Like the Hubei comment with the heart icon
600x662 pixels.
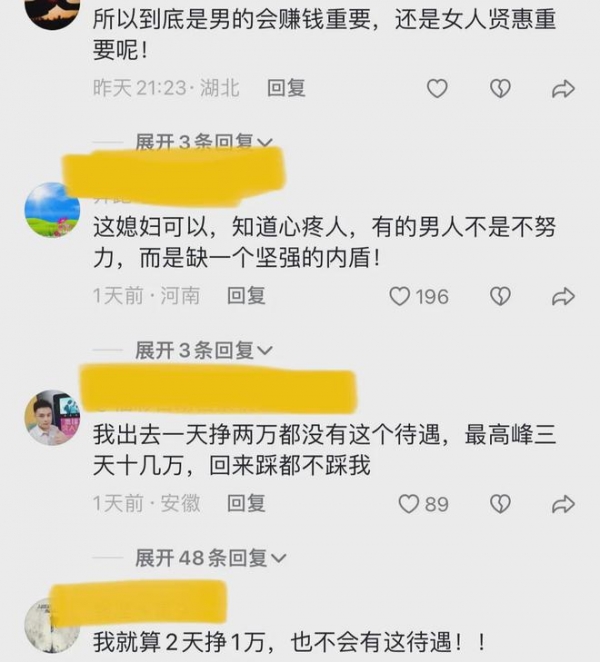pyautogui.click(x=437, y=89)
